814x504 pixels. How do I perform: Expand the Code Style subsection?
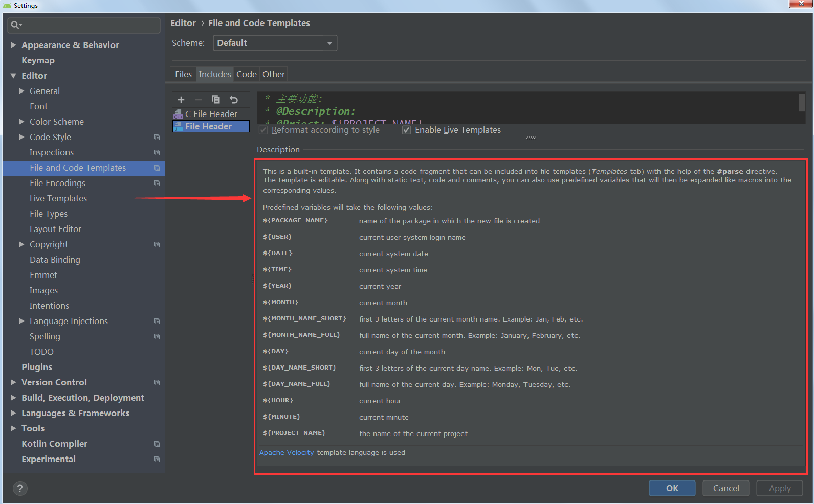[x=21, y=137]
